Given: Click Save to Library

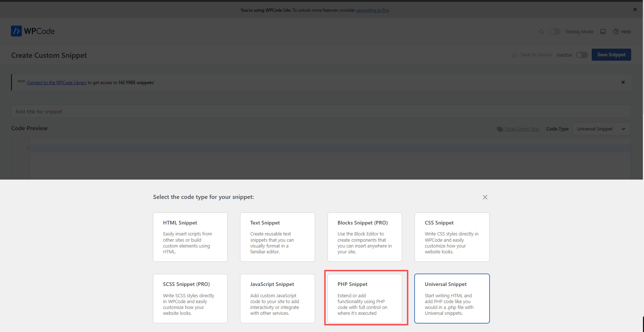Looking at the screenshot, I should click(532, 55).
